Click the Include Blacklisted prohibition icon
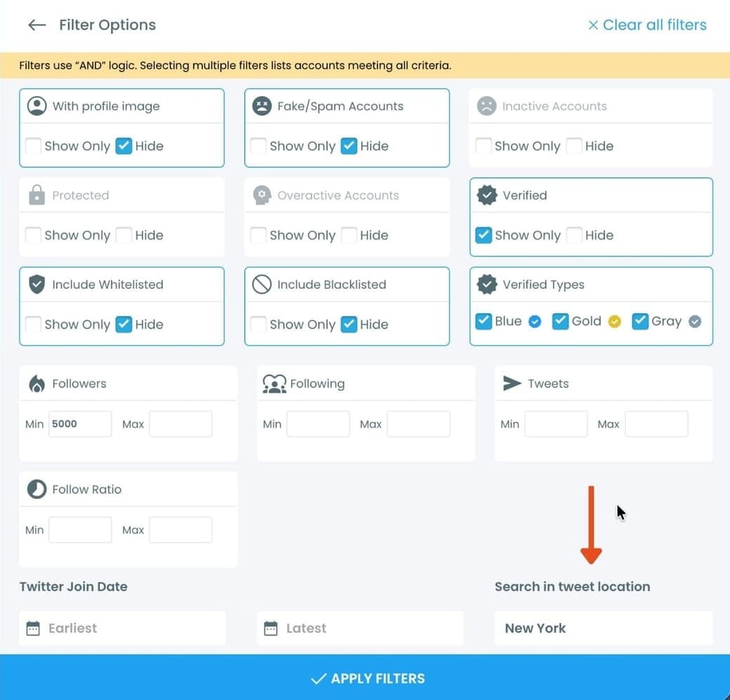This screenshot has width=730, height=700. 261,284
